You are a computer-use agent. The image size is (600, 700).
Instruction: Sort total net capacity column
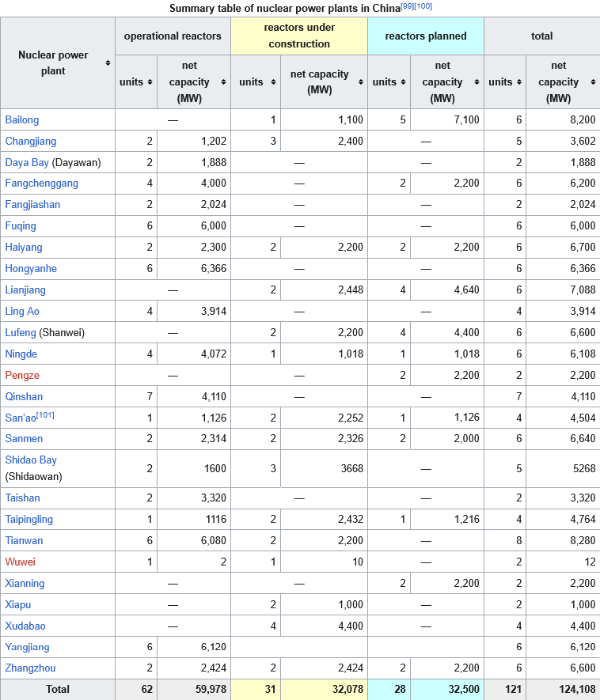point(593,81)
